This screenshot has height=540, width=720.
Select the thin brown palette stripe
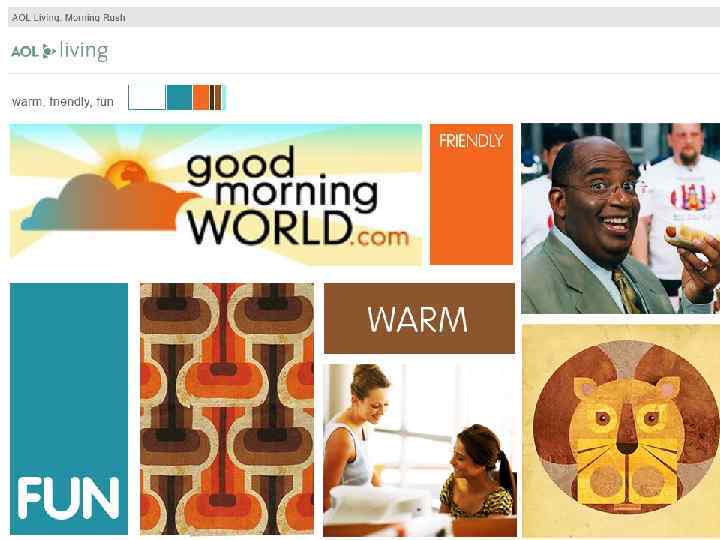(x=218, y=97)
